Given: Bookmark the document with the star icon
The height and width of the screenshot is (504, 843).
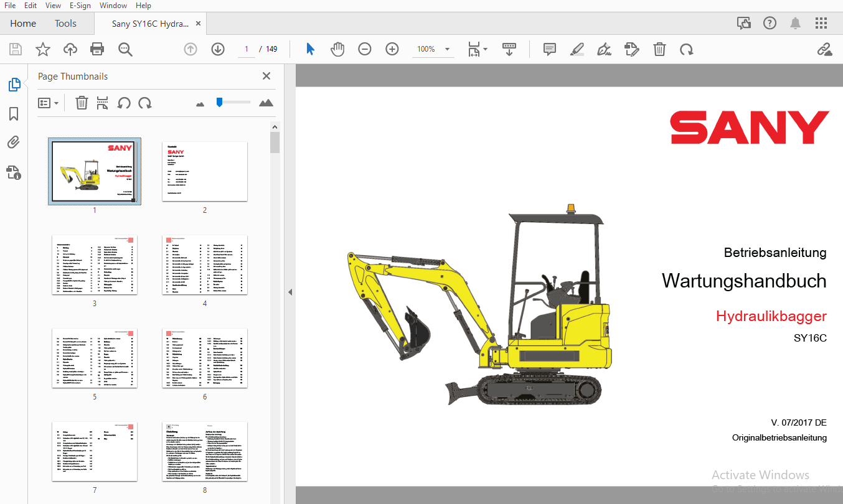Looking at the screenshot, I should point(43,49).
